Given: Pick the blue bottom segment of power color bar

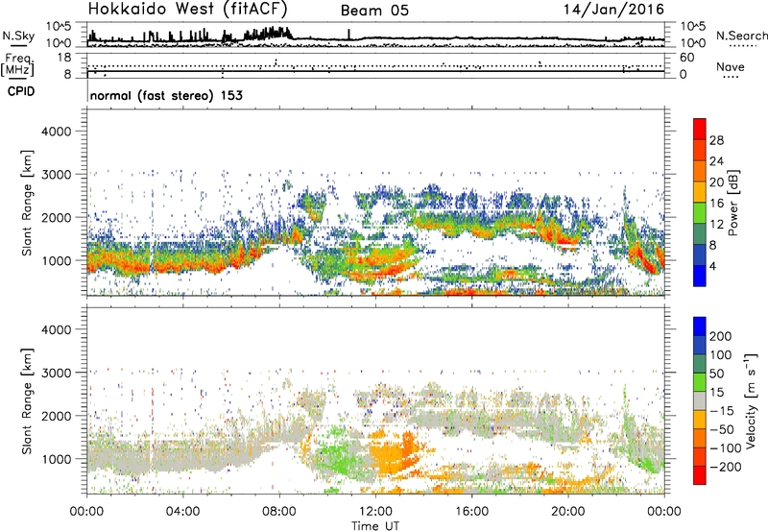Looking at the screenshot, I should (x=700, y=277).
